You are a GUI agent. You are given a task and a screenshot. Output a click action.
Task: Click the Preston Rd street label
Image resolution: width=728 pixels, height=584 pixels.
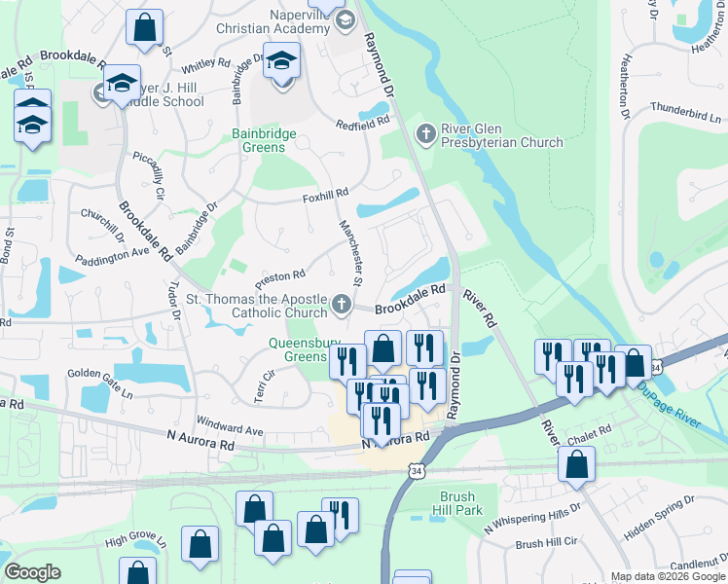280,278
